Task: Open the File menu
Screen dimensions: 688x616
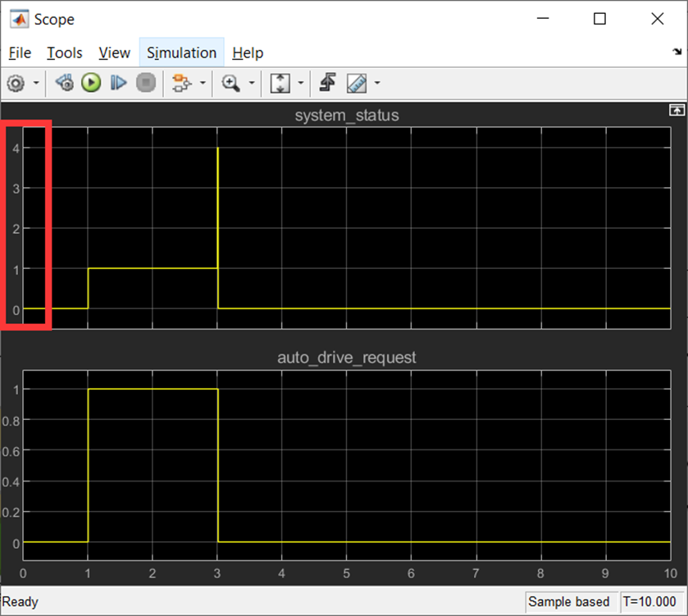Action: 20,53
